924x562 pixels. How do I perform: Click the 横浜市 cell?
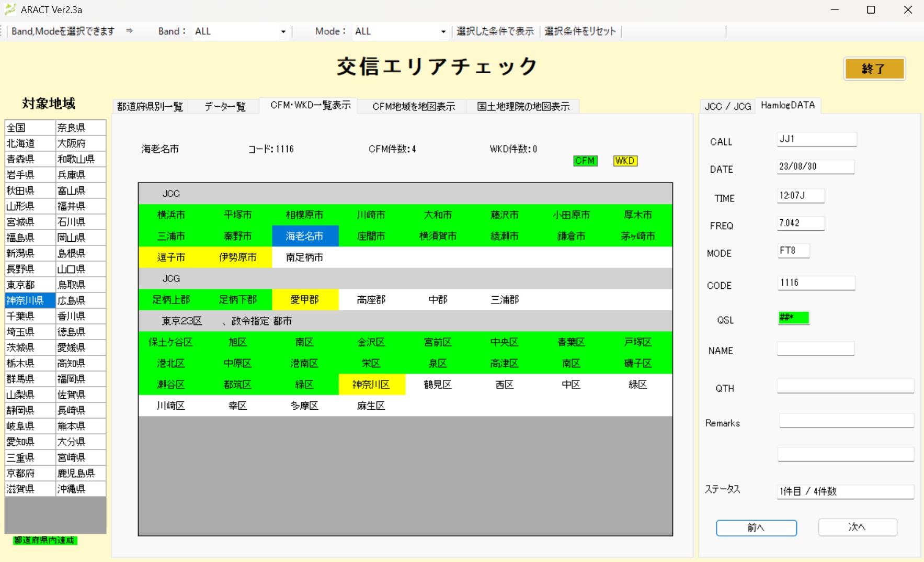tap(172, 215)
